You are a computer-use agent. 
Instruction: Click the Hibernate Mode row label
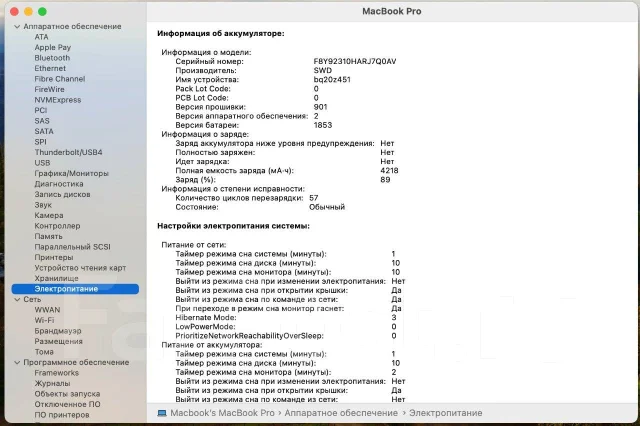[206, 317]
